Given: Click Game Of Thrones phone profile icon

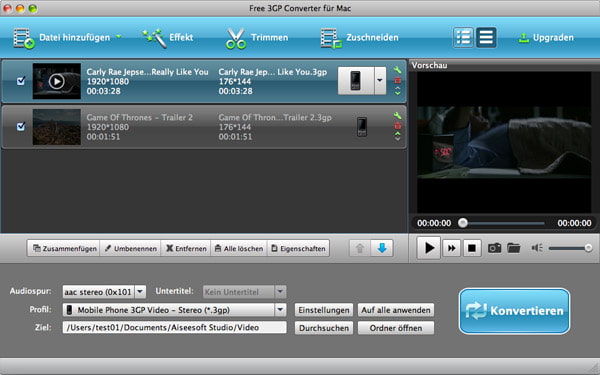Looking at the screenshot, I should [362, 127].
